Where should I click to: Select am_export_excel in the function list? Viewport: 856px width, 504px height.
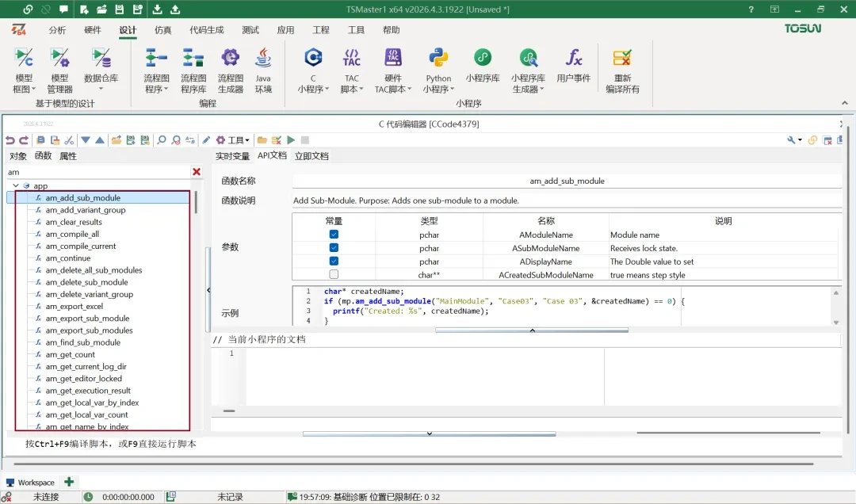(75, 307)
